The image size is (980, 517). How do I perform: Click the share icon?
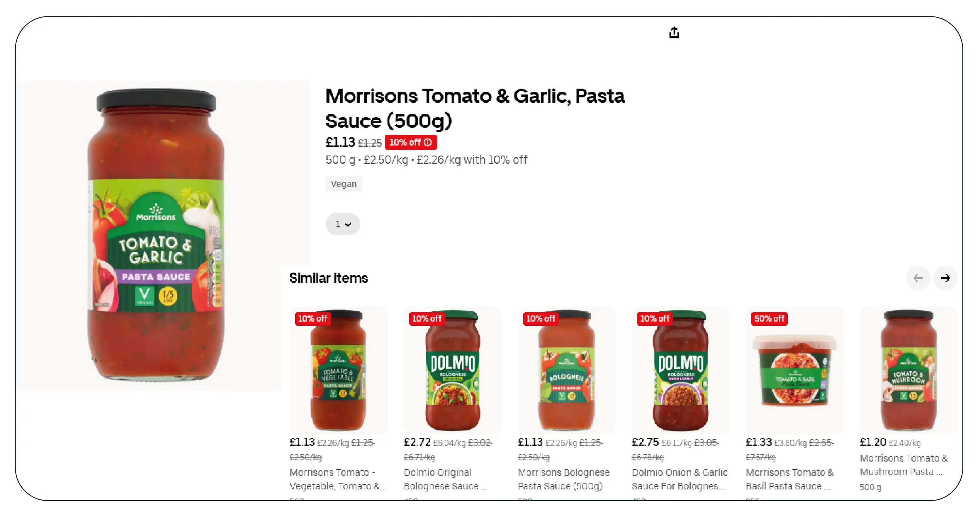(x=674, y=33)
